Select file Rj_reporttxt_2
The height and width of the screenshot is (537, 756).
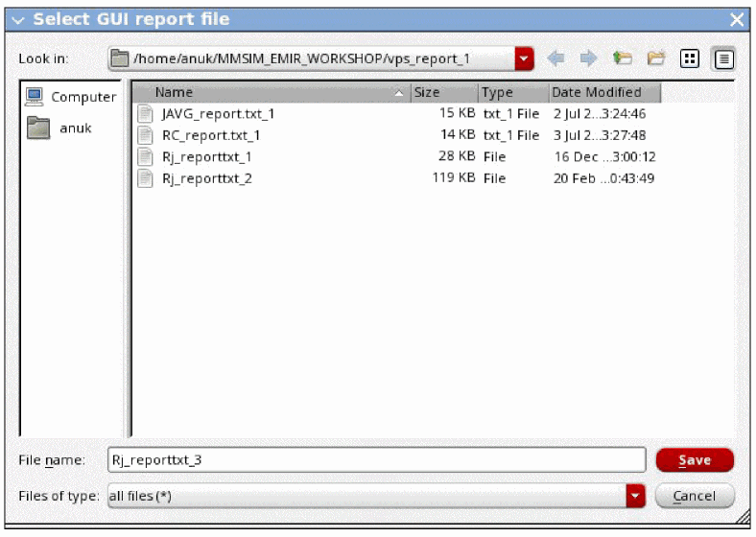[x=206, y=178]
